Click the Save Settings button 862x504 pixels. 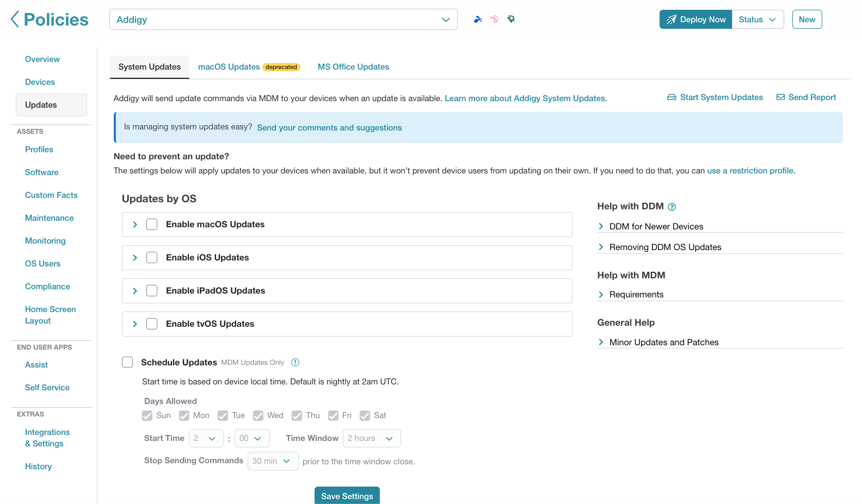[347, 496]
